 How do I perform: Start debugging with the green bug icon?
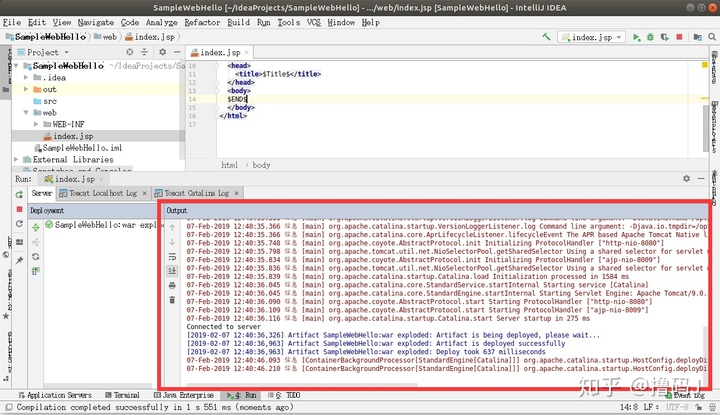point(650,37)
